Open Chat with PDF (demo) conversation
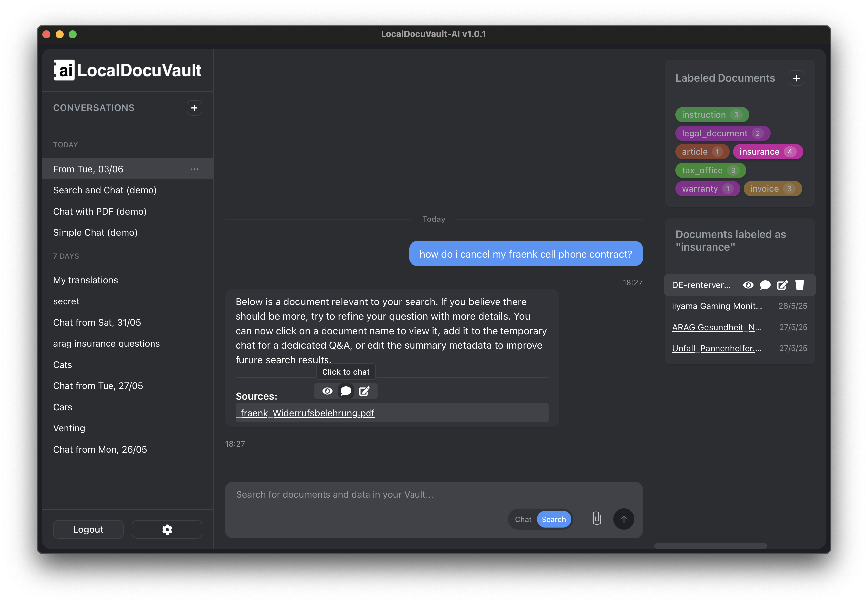This screenshot has height=603, width=868. pyautogui.click(x=128, y=211)
